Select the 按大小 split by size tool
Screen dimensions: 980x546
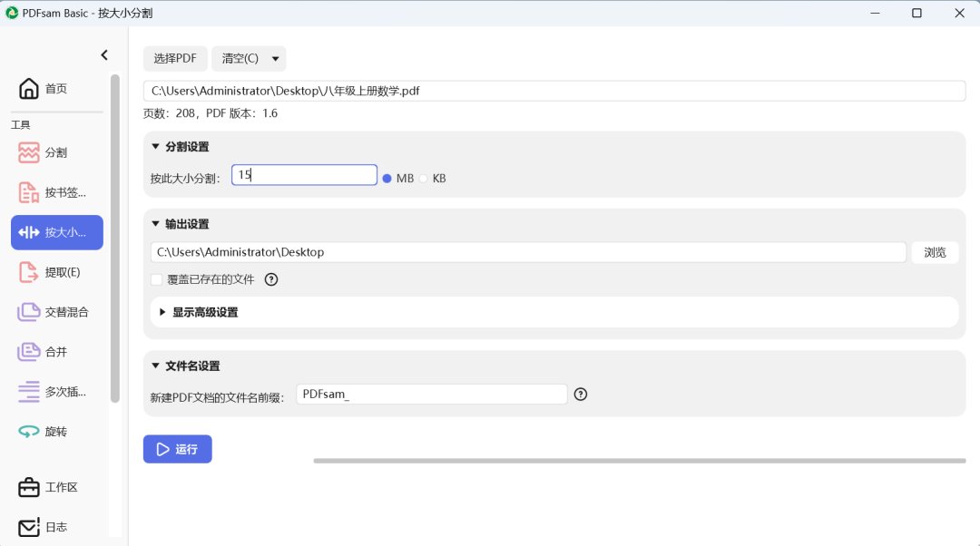click(x=57, y=232)
